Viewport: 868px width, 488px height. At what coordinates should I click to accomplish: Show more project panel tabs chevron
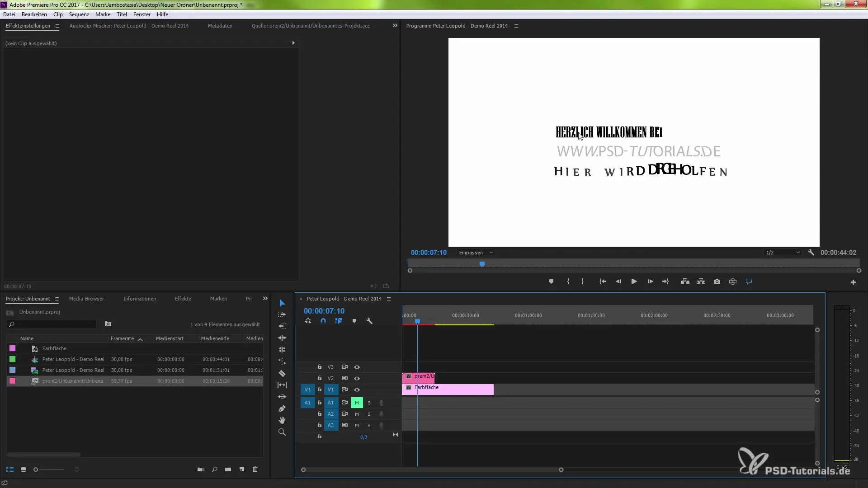265,299
